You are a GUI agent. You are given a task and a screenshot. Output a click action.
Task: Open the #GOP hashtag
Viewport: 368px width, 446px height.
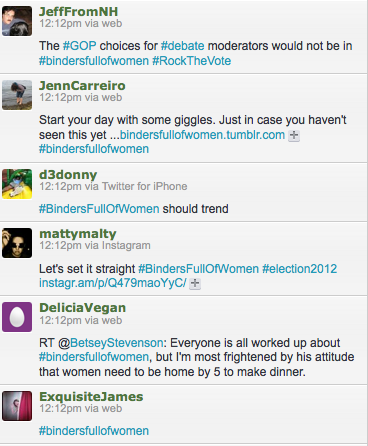pos(80,46)
